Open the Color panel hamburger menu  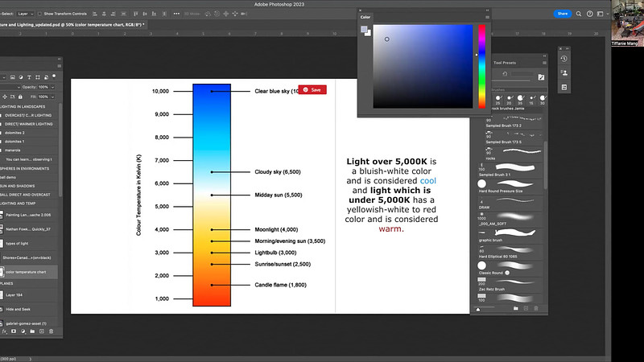point(488,17)
